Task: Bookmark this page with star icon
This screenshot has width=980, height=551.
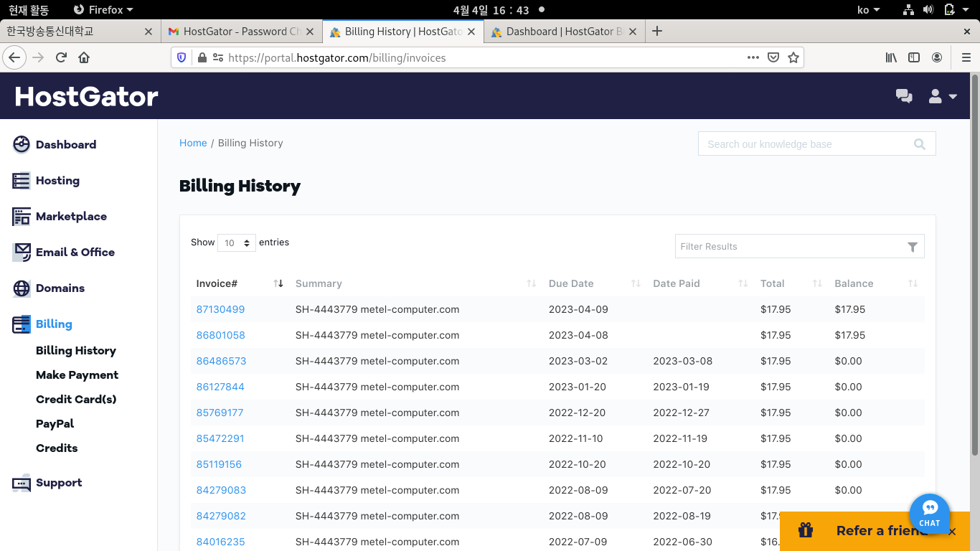Action: (793, 57)
